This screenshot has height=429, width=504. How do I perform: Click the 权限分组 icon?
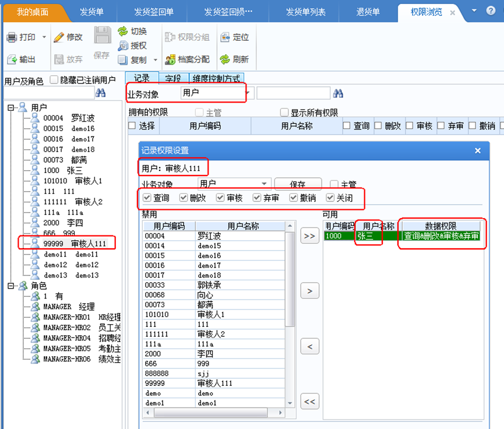pos(170,37)
